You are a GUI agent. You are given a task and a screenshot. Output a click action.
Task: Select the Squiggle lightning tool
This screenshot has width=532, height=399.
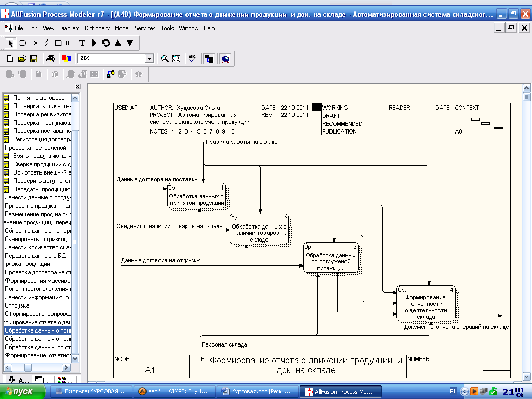46,43
